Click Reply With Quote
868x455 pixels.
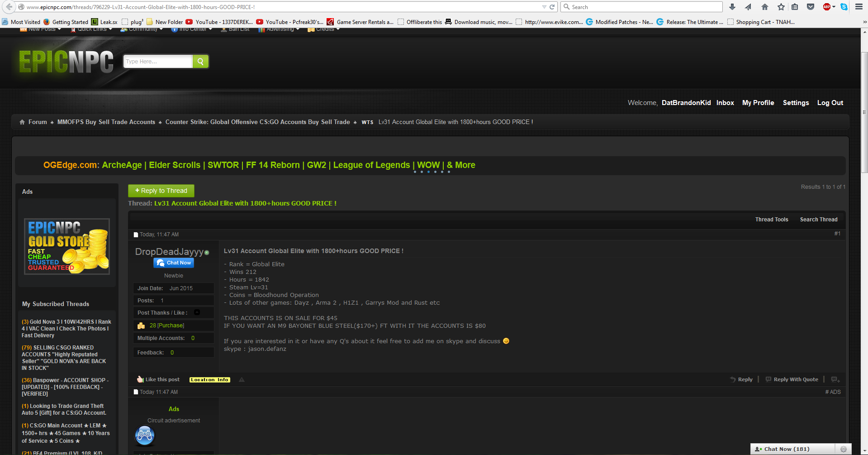tap(792, 379)
